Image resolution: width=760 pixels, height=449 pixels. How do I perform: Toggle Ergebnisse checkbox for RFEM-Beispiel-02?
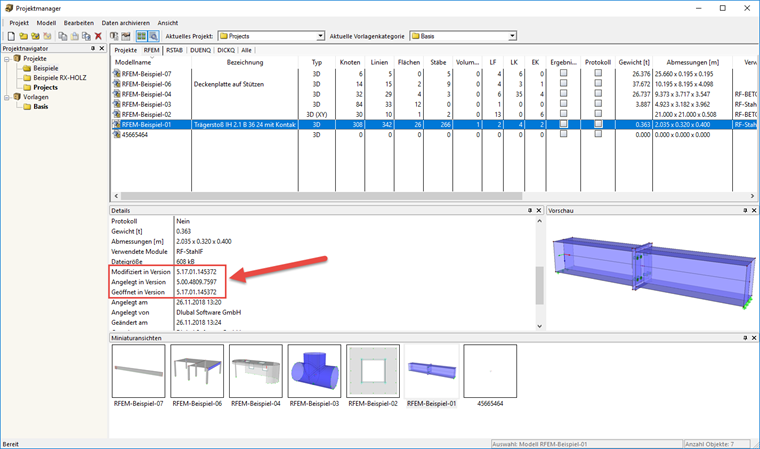coord(563,113)
